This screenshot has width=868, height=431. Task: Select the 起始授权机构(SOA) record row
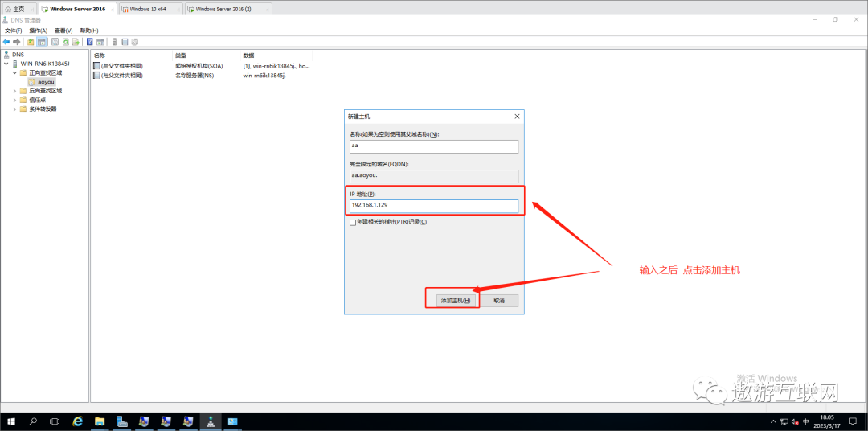202,65
